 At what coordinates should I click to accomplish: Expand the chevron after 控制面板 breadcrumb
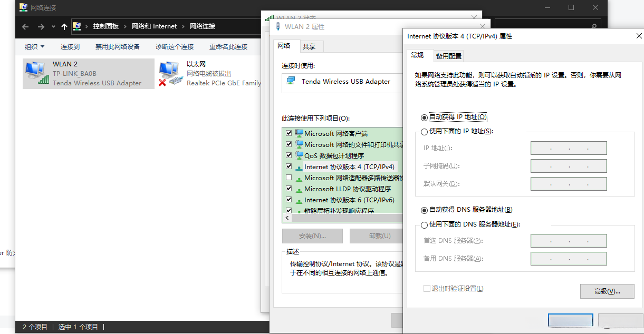[125, 26]
